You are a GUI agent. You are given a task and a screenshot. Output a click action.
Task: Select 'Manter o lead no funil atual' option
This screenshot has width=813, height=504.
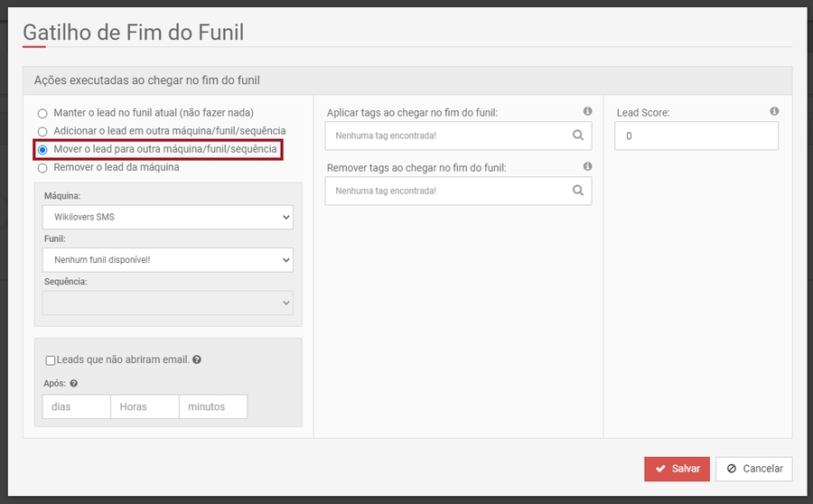(42, 114)
